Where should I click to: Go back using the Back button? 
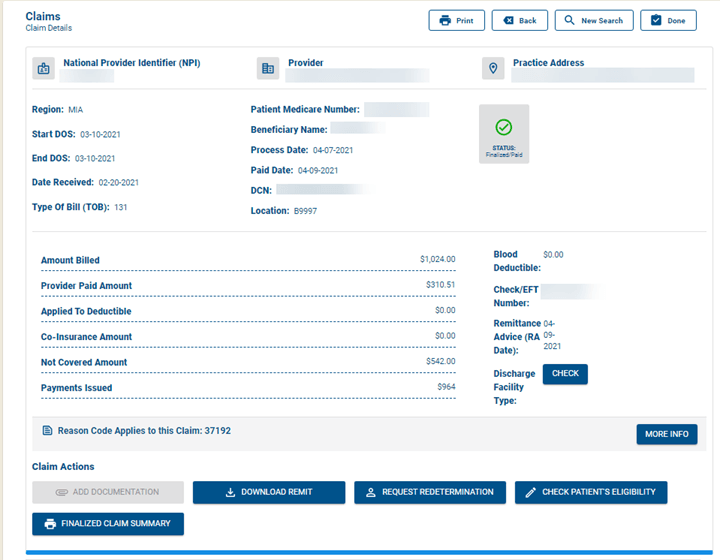(520, 21)
